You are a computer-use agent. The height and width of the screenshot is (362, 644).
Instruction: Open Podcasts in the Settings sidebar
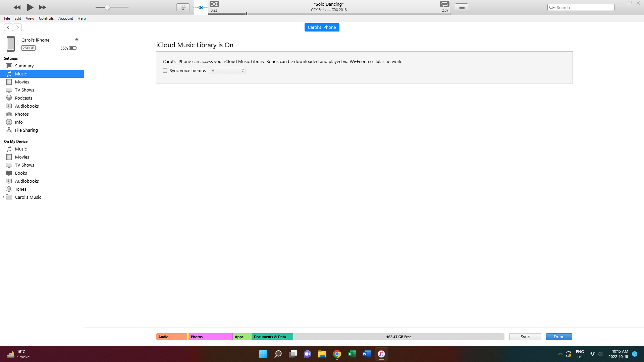(23, 98)
